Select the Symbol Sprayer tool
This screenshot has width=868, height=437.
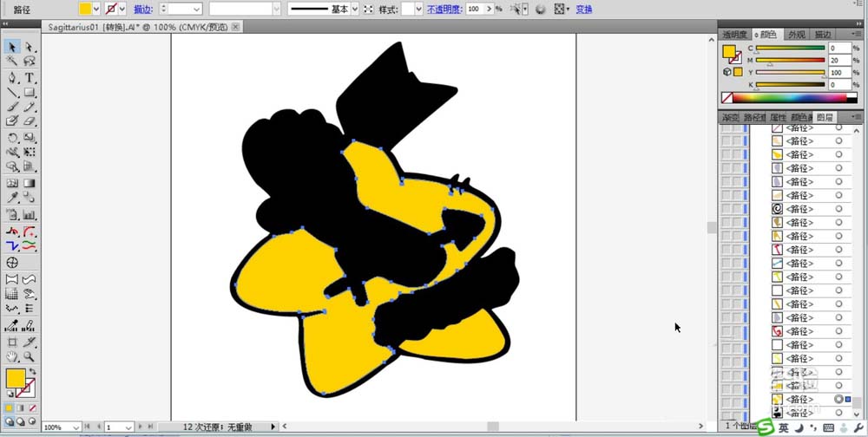pyautogui.click(x=12, y=215)
